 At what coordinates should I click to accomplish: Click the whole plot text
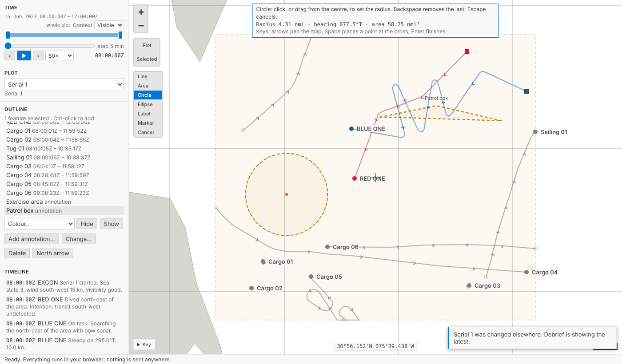[x=58, y=25]
